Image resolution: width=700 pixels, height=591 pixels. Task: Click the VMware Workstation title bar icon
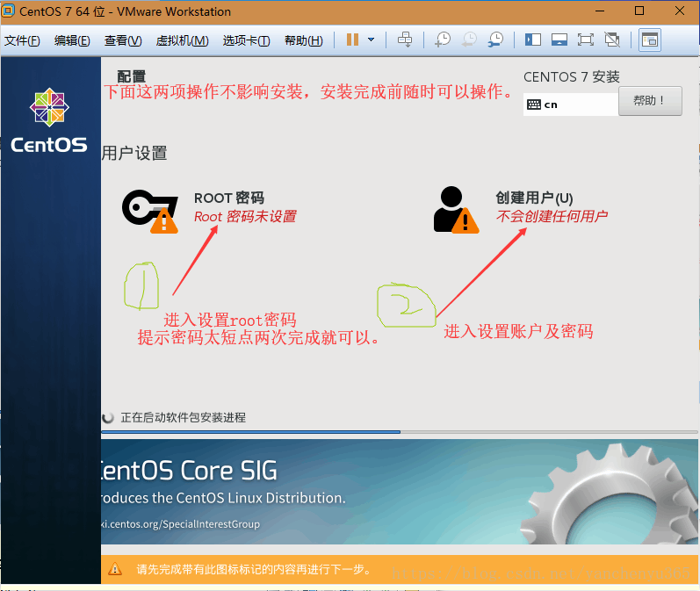[x=9, y=11]
